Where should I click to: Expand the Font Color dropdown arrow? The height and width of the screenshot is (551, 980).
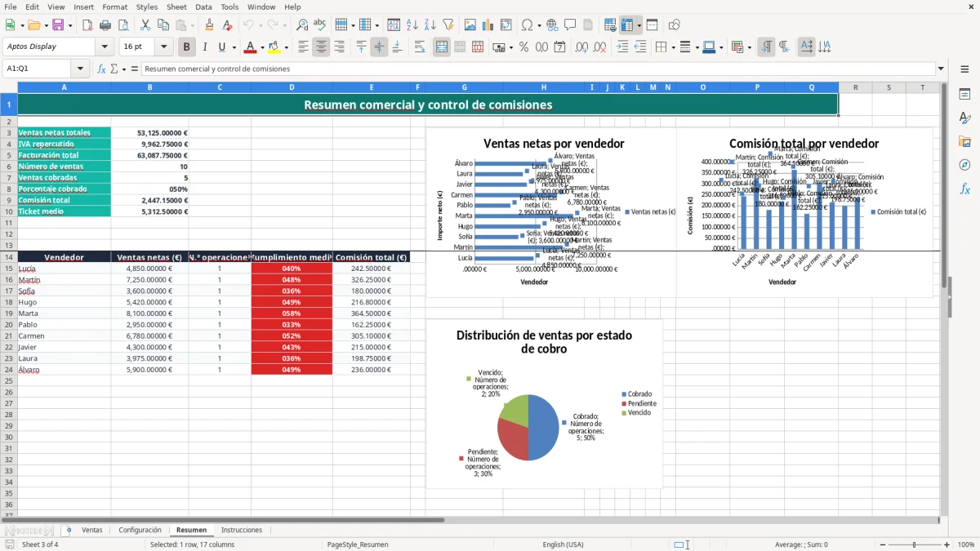[261, 47]
